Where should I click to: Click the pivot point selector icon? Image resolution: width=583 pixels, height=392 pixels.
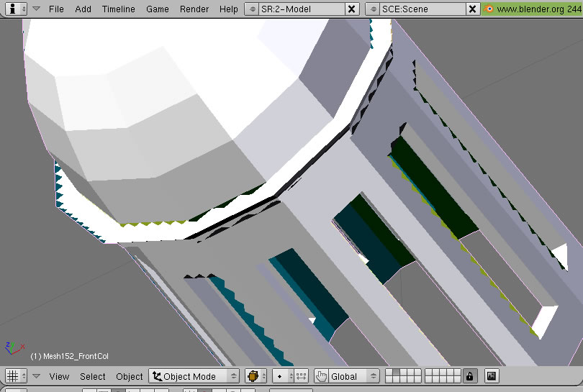click(x=284, y=376)
